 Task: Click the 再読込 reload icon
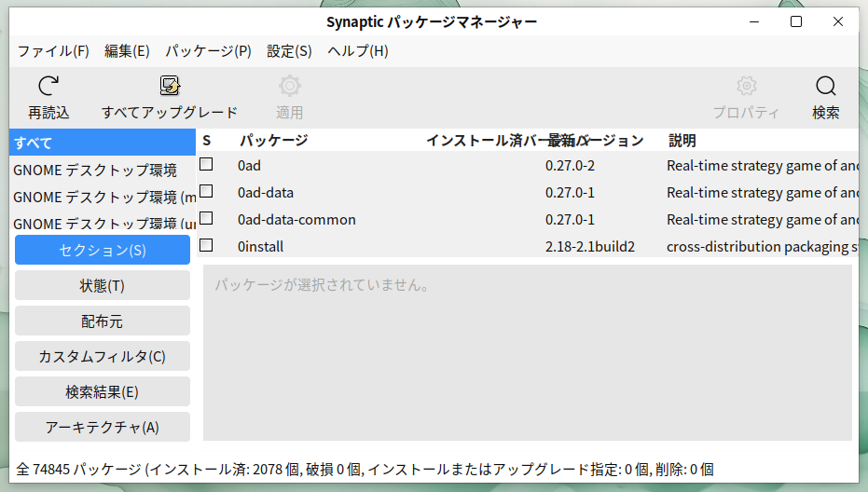coord(48,87)
